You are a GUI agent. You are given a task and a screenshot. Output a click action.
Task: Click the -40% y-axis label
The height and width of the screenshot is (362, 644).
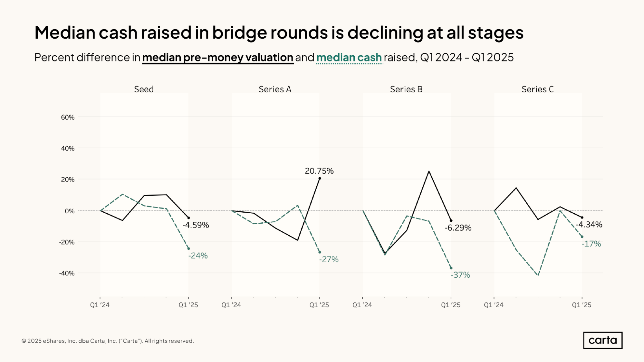pyautogui.click(x=67, y=273)
